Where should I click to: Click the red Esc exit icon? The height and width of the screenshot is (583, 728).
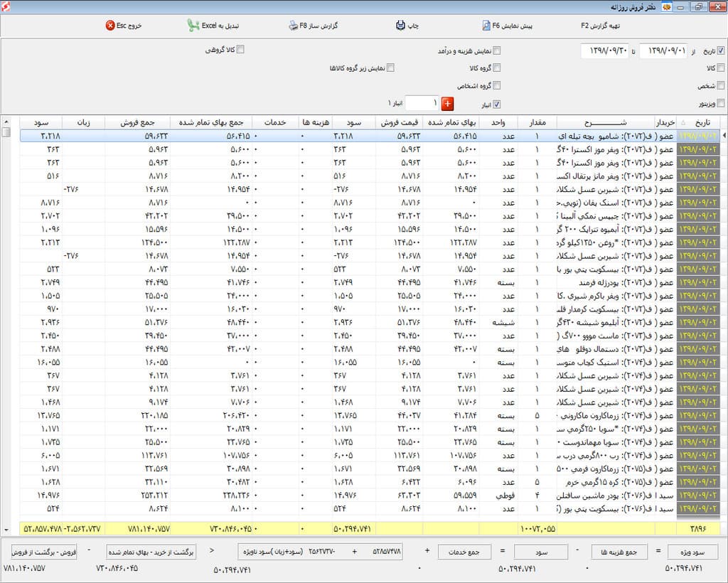tap(110, 26)
